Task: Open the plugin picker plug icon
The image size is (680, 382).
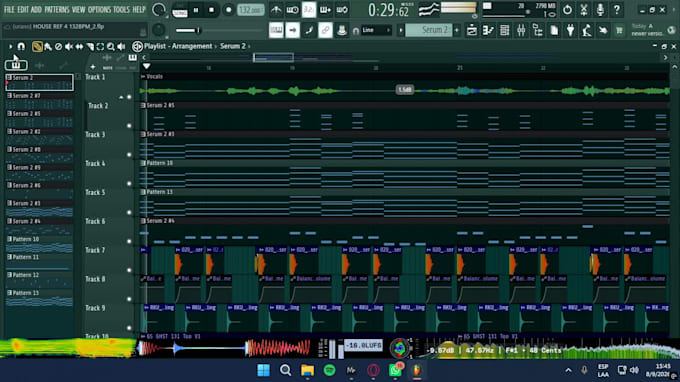Action: coord(571,30)
